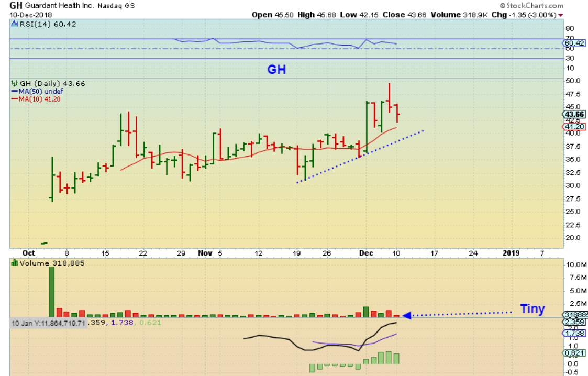Image resolution: width=588 pixels, height=376 pixels.
Task: Click the 60.42 RSI value tag on right axis
Action: click(574, 43)
